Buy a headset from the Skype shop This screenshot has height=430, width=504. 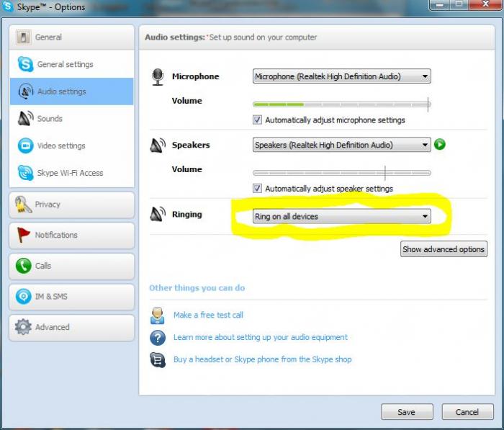pos(262,359)
